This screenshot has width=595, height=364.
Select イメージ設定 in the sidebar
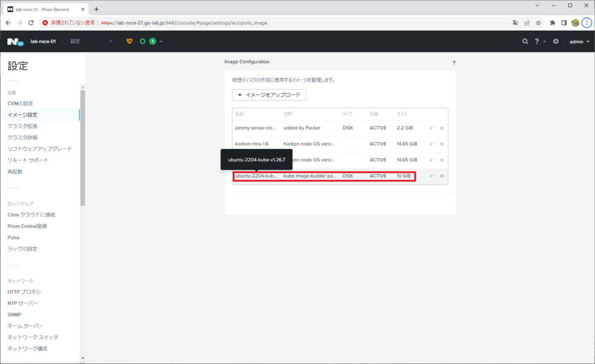coord(22,115)
